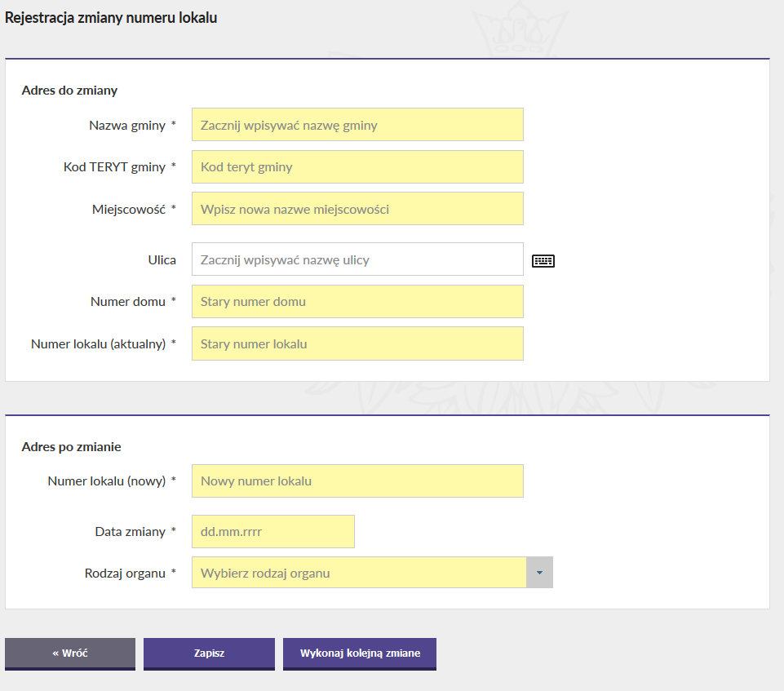The image size is (784, 691).
Task: Focus the Kod TERYT gminy field
Action: pos(357,166)
